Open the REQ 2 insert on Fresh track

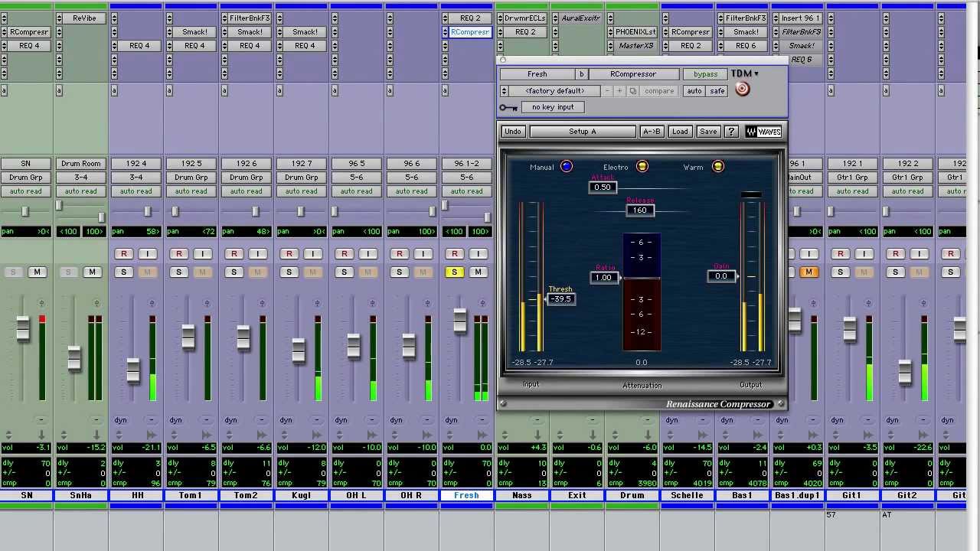point(469,18)
